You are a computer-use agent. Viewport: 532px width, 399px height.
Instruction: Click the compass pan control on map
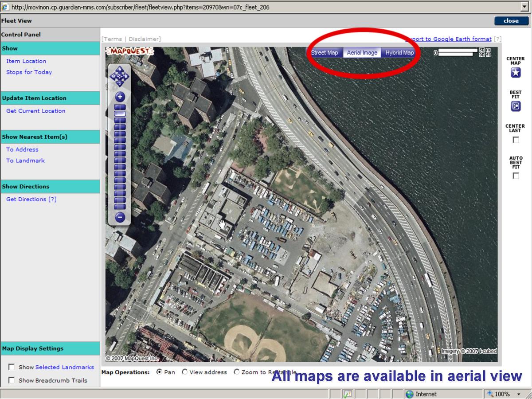(119, 76)
